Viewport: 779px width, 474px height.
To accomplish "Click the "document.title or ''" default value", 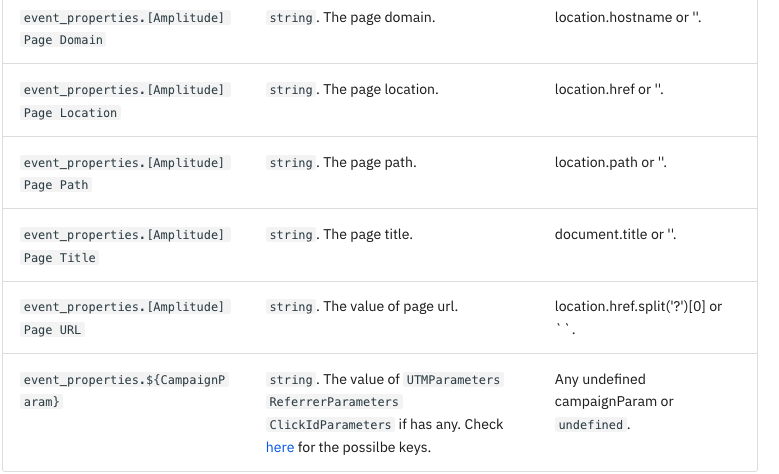I will pyautogui.click(x=615, y=234).
